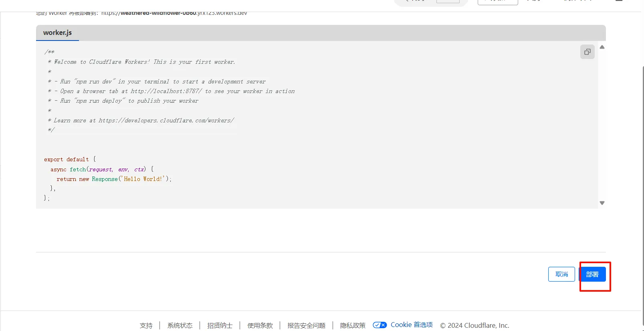Open the 报告安全问题 footer link
Screen dimensions: 644x331
306,325
